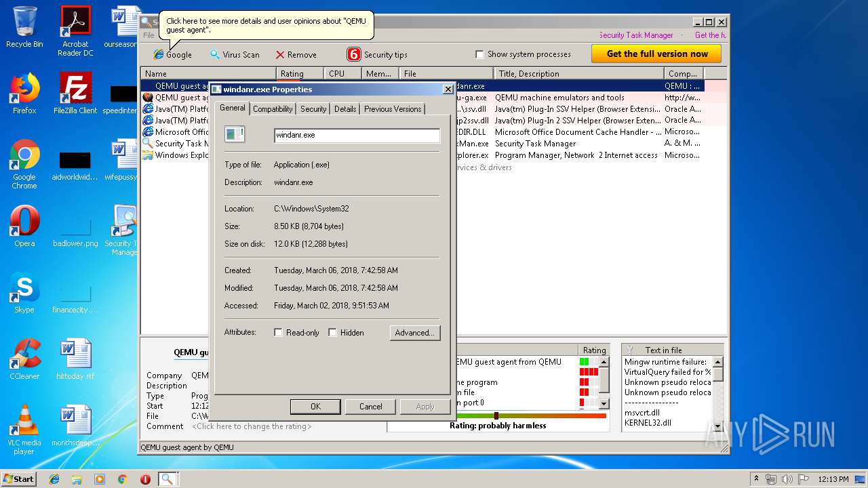The height and width of the screenshot is (488, 868).
Task: Open Acrobat Reader DC desktop icon
Action: pyautogui.click(x=75, y=31)
